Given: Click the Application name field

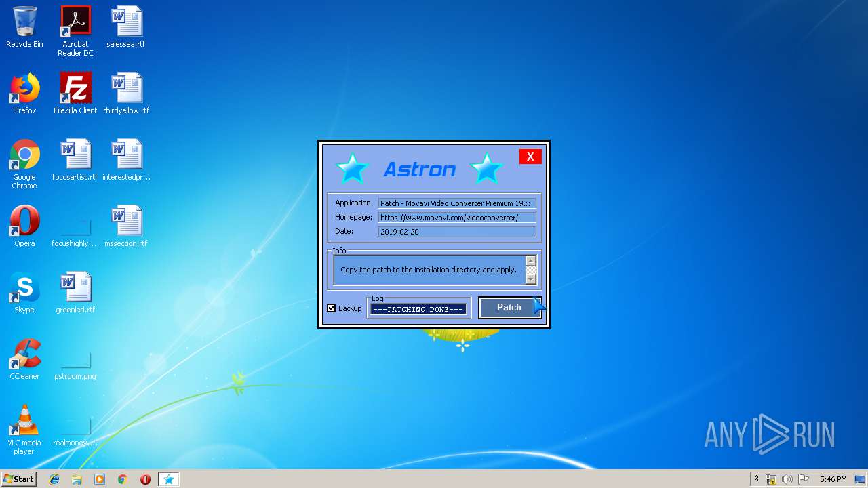Looking at the screenshot, I should pos(457,203).
